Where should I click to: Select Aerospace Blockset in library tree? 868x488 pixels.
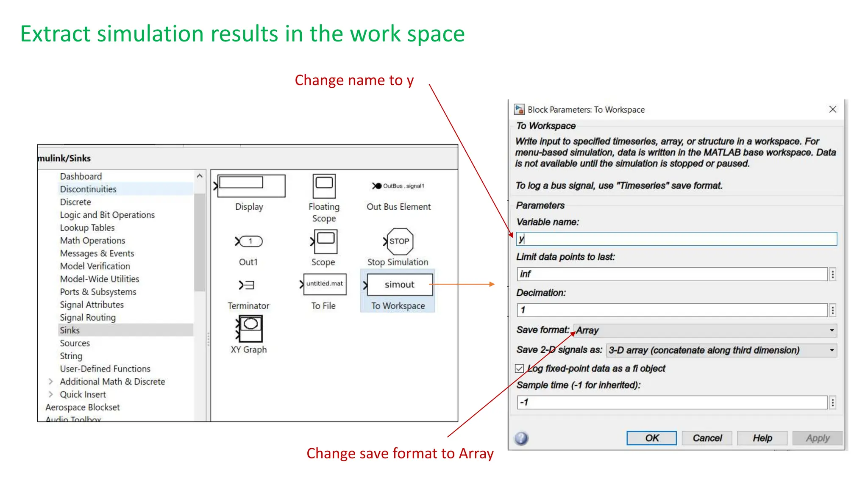point(83,407)
